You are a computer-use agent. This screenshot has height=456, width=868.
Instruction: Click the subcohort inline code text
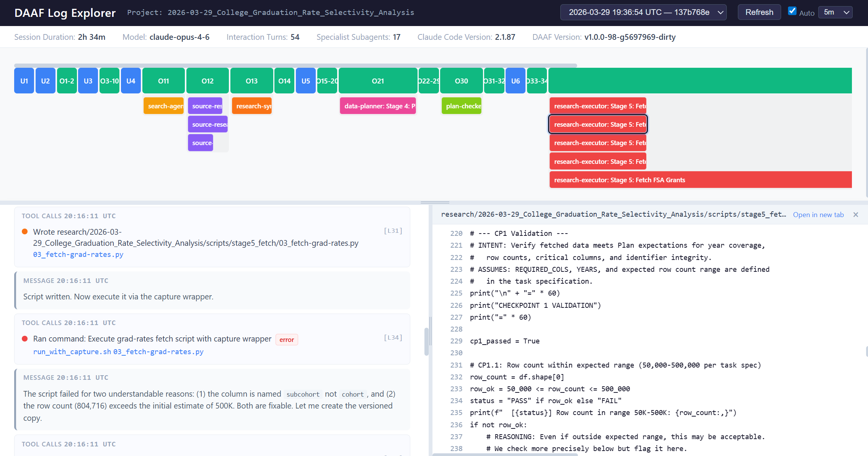[303, 394]
